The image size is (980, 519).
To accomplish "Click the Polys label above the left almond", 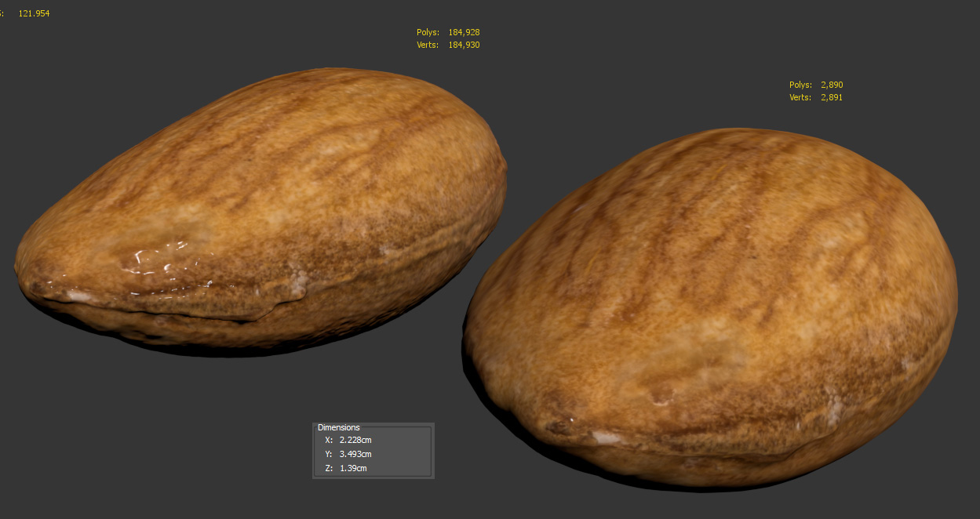I will pos(428,33).
